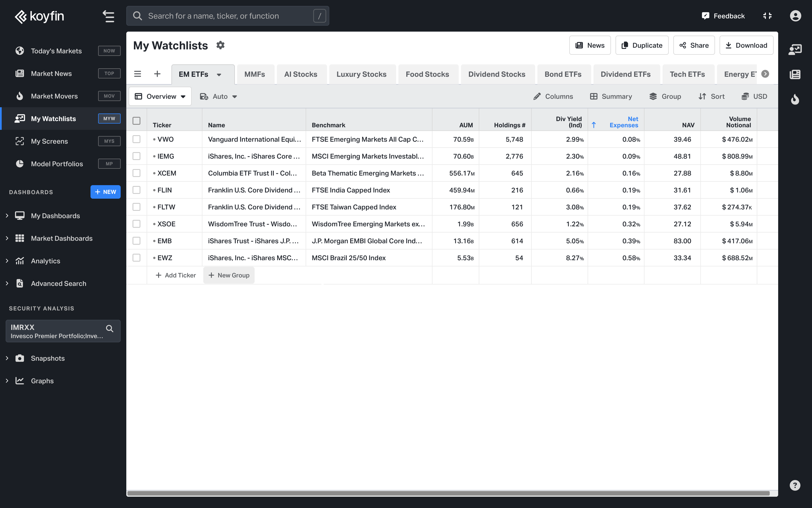The width and height of the screenshot is (812, 508).
Task: Click the Duplicate button
Action: [x=642, y=45]
